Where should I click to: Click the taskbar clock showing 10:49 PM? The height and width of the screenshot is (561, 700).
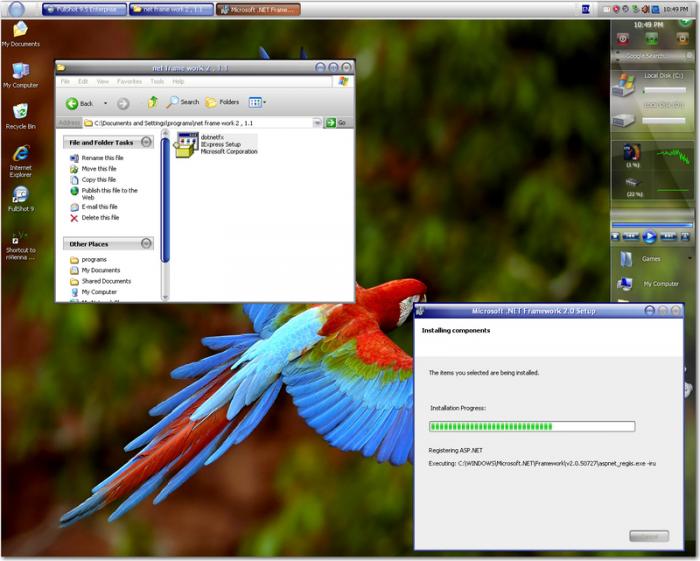675,9
